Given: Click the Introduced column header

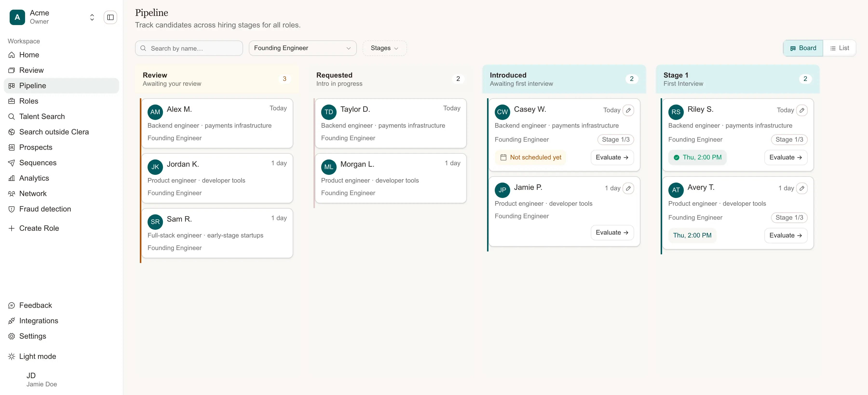Looking at the screenshot, I should [x=564, y=79].
